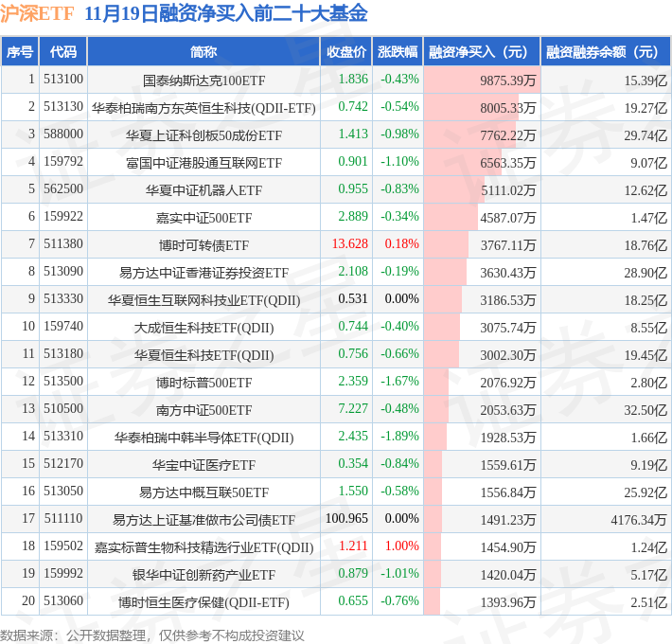672x644 pixels.
Task: Click 华泰柏瑞中韩半导体ETF(QDII) name
Action: (x=203, y=437)
